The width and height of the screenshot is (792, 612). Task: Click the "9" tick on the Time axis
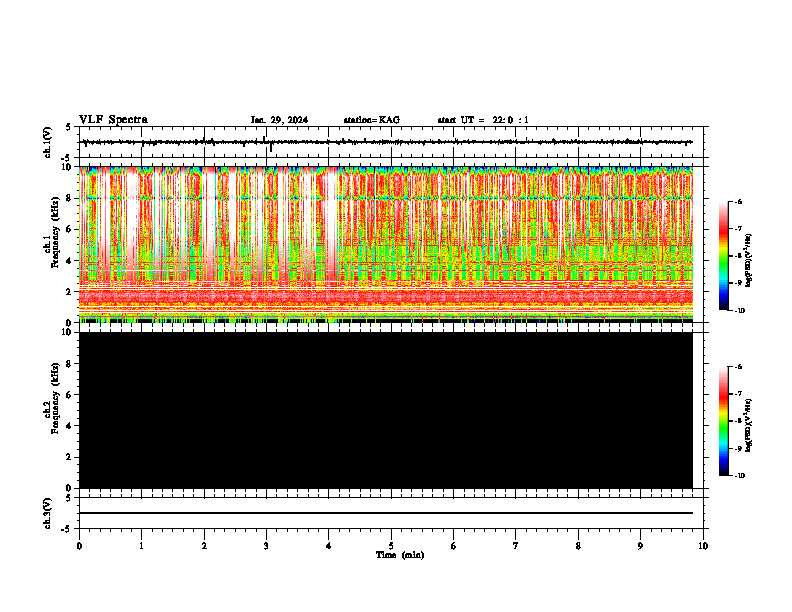tap(640, 546)
